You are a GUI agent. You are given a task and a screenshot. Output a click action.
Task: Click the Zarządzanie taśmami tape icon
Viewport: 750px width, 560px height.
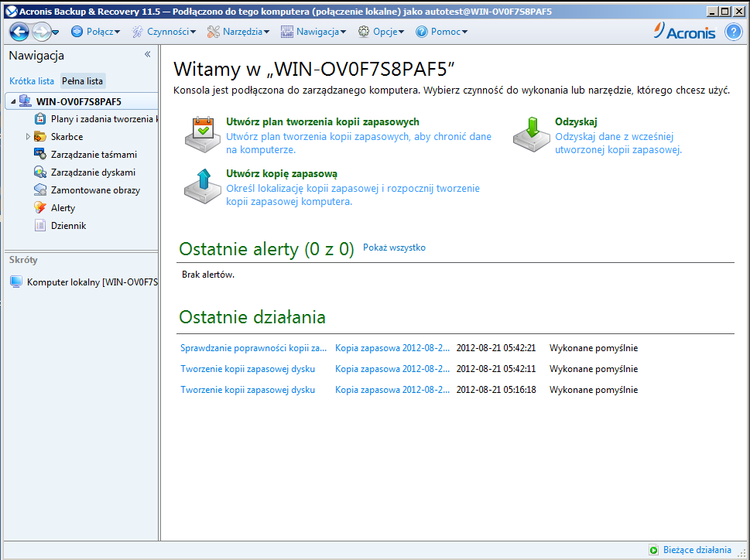coord(40,154)
